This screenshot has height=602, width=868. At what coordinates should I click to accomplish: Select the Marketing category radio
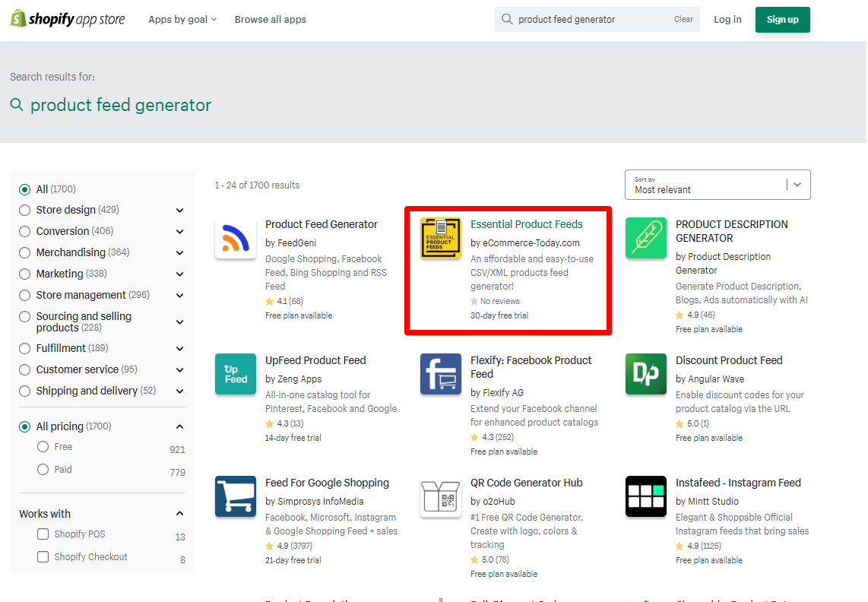pos(24,274)
